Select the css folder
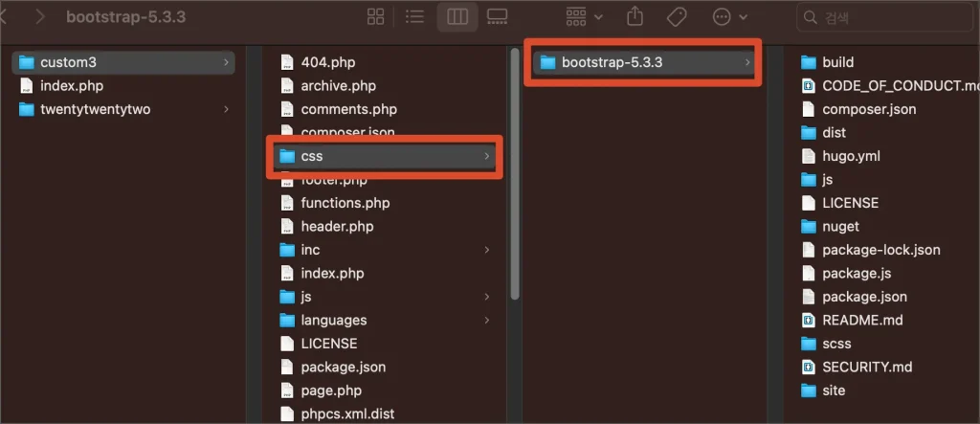 pos(311,156)
